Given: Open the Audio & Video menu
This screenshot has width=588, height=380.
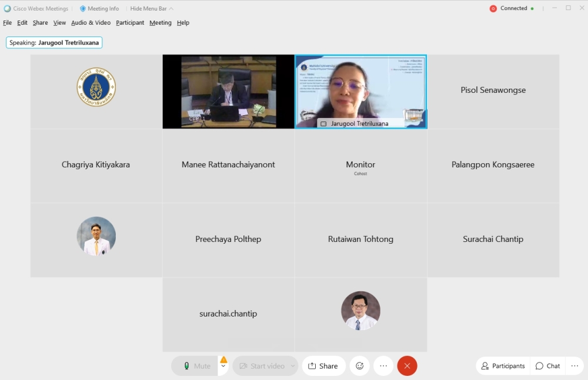Looking at the screenshot, I should [x=91, y=23].
